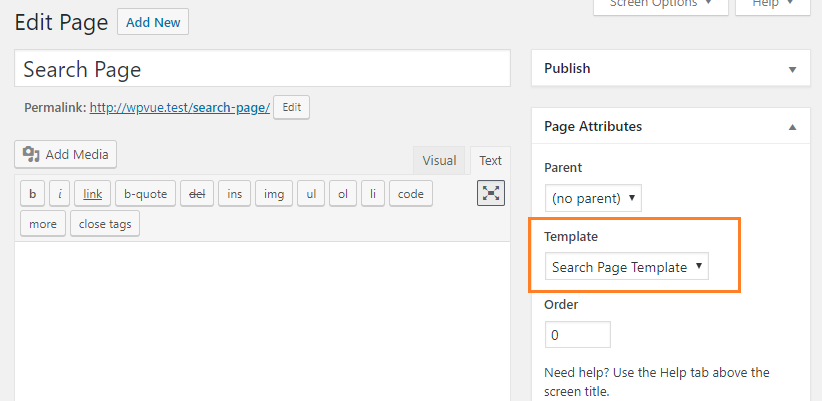Insert blockquote with b-quote button
Screen dimensions: 822x401
tap(145, 194)
